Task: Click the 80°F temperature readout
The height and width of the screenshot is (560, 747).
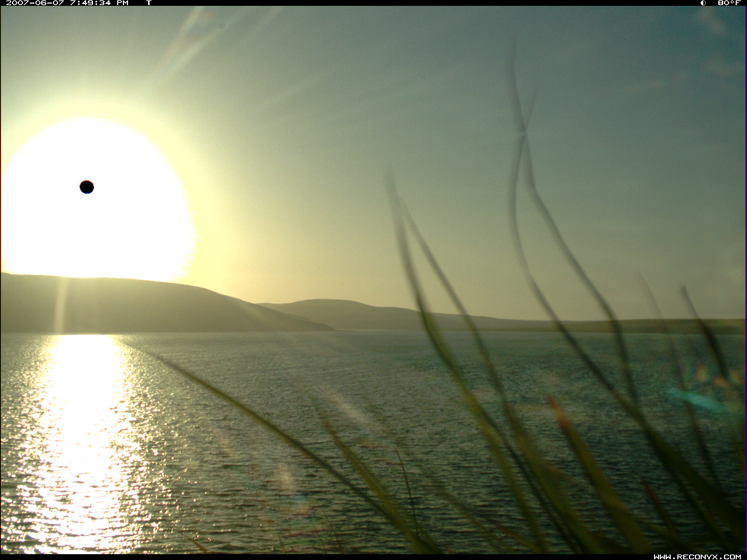Action: (x=729, y=3)
